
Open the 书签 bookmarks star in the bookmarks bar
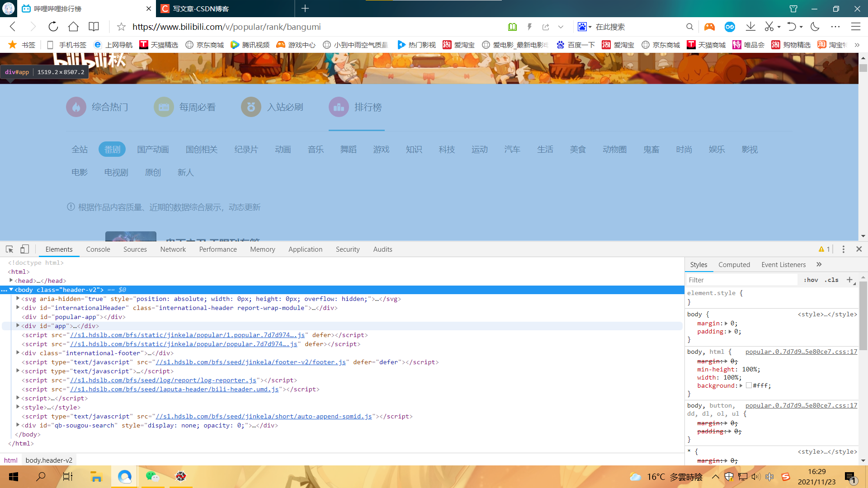tap(13, 45)
